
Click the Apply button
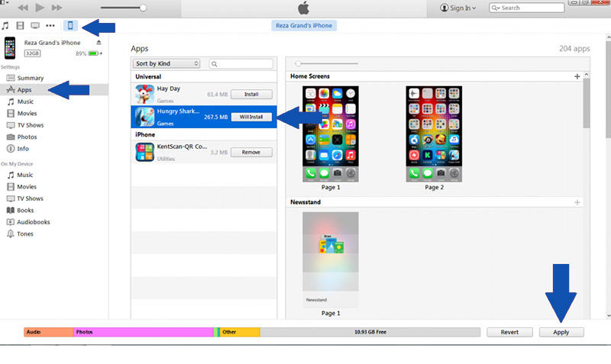click(x=561, y=332)
